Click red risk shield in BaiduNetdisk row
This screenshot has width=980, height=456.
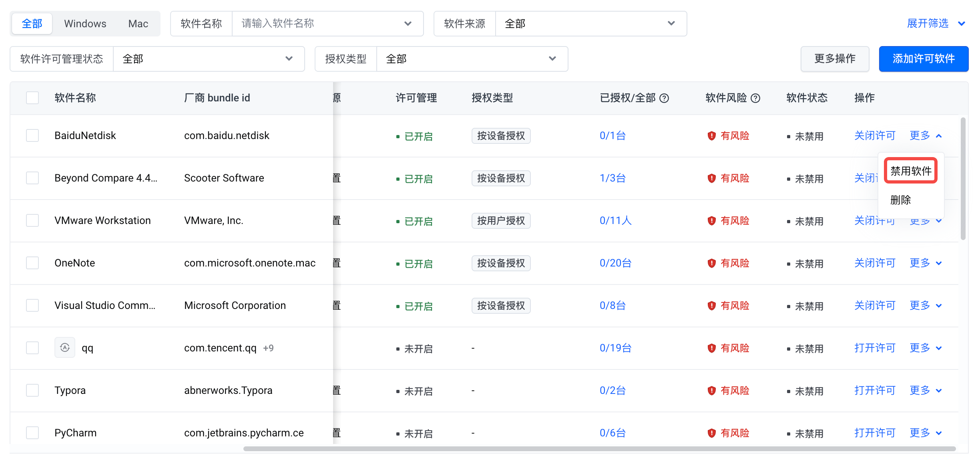711,136
